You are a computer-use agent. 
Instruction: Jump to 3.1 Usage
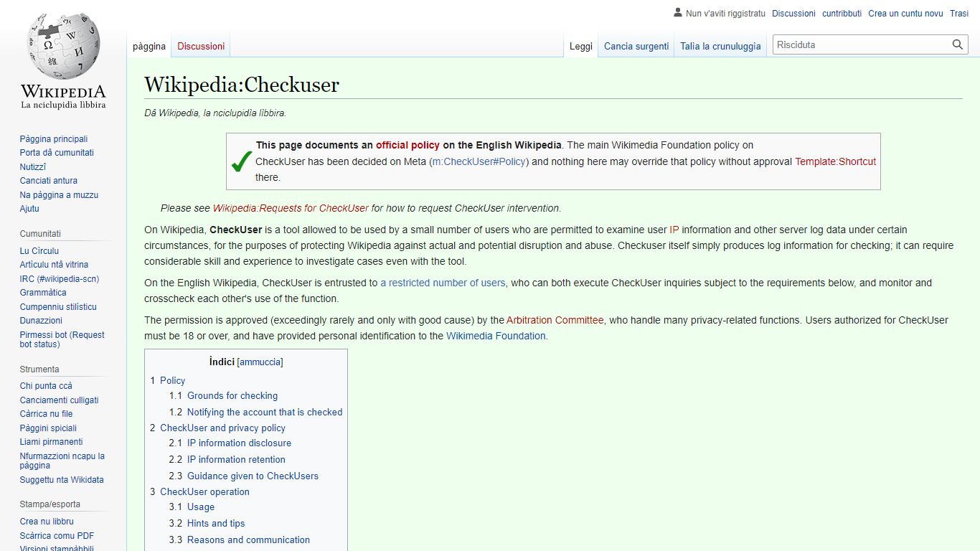click(192, 507)
